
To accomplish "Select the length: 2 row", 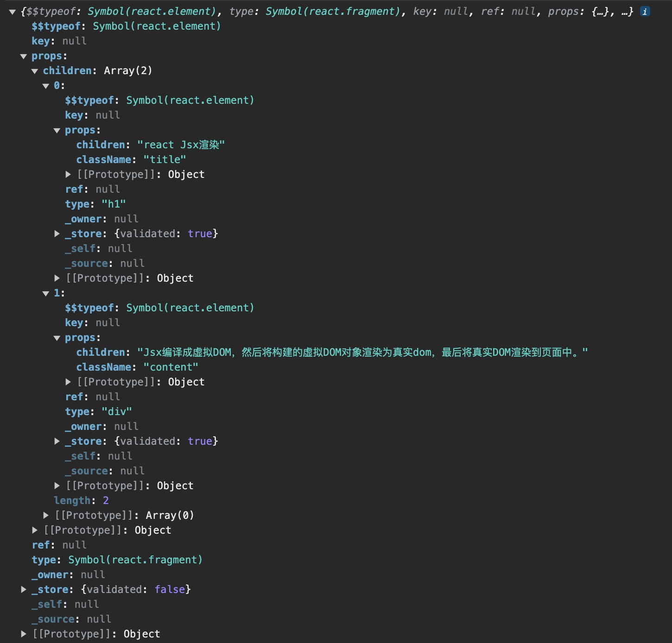I will click(x=82, y=500).
